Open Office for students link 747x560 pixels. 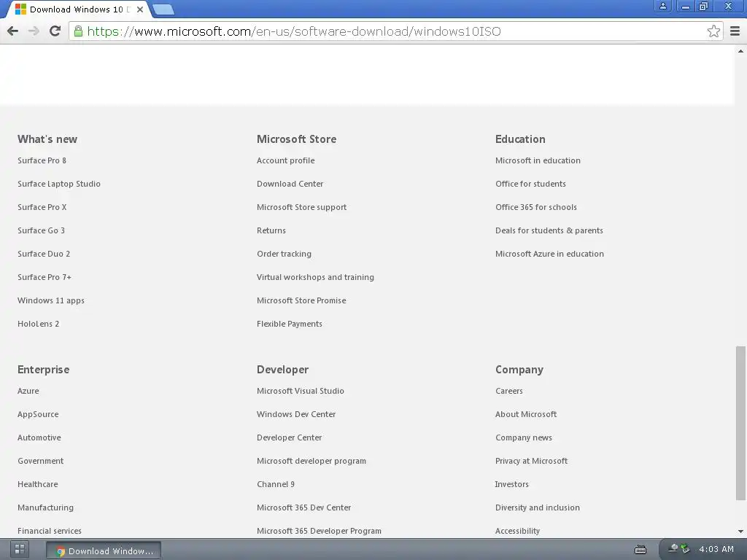point(531,184)
